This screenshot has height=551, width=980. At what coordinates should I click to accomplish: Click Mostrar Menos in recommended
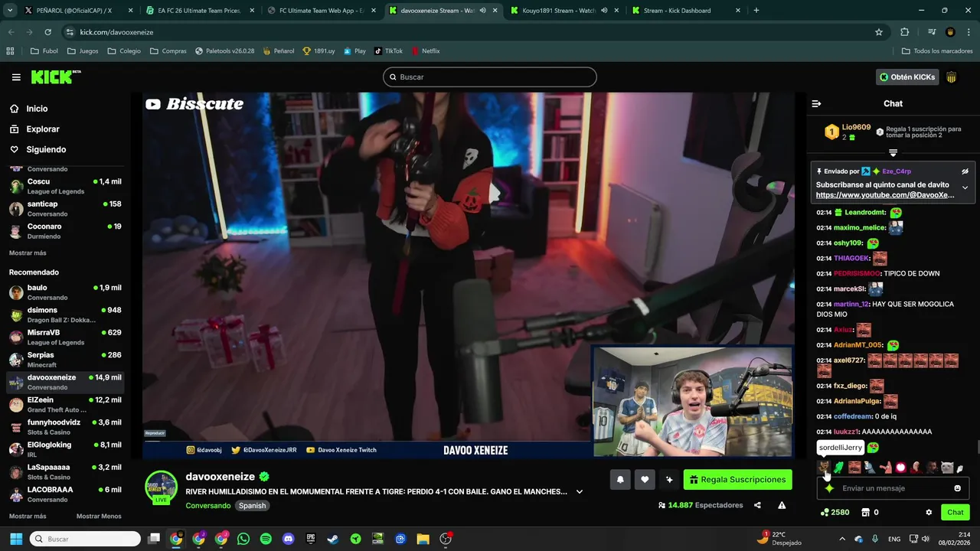point(99,517)
